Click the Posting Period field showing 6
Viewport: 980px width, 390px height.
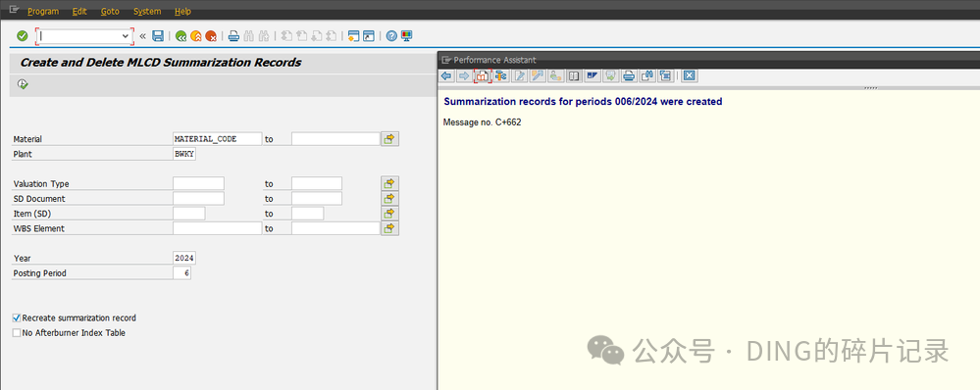tap(181, 272)
